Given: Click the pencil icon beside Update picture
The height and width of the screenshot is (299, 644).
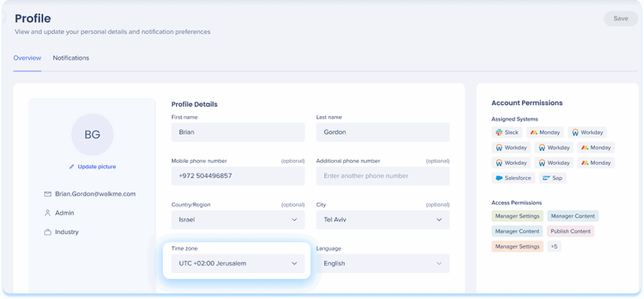Looking at the screenshot, I should 72,167.
